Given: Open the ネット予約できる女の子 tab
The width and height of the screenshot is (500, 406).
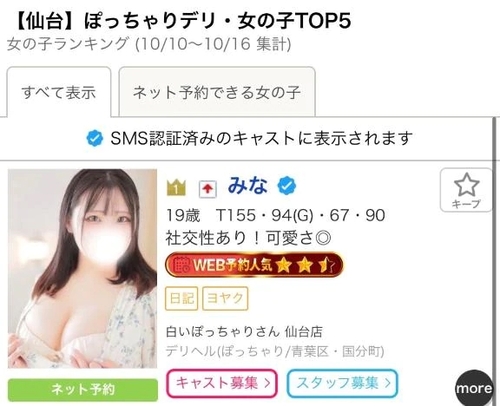Looking at the screenshot, I should pos(217,92).
